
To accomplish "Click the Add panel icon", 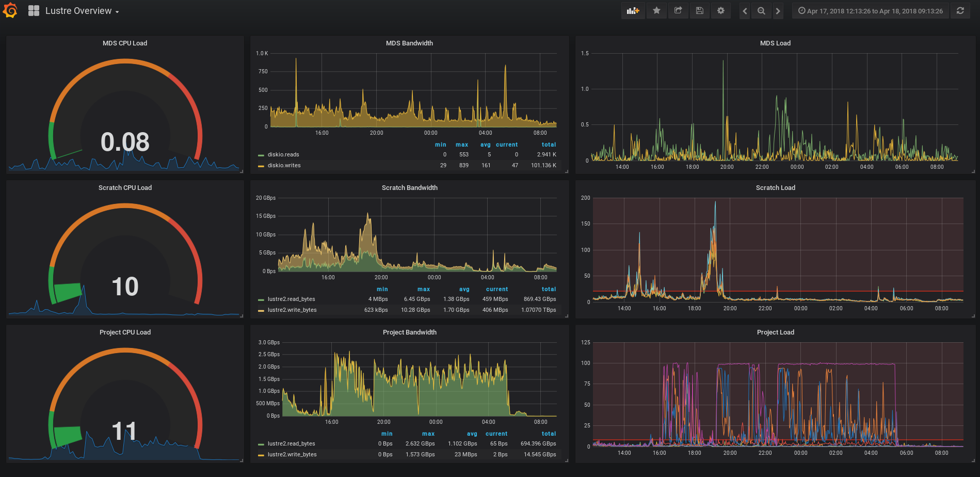I will [x=633, y=11].
